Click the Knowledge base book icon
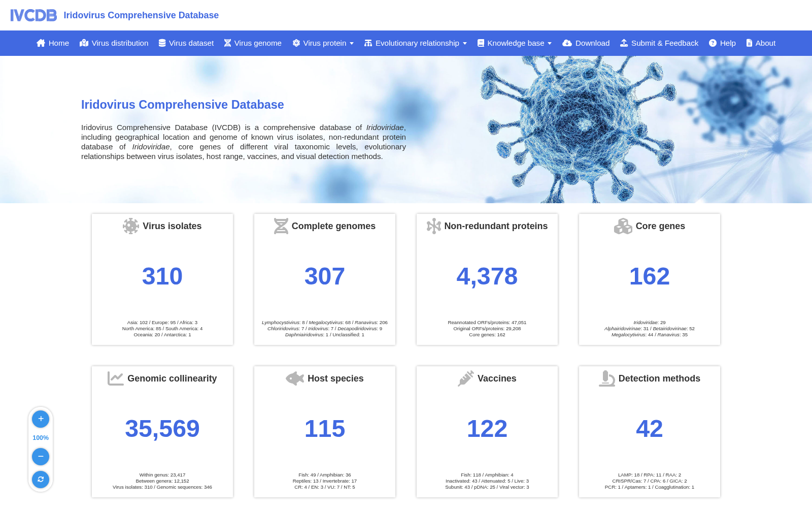The width and height of the screenshot is (812, 508). (481, 43)
